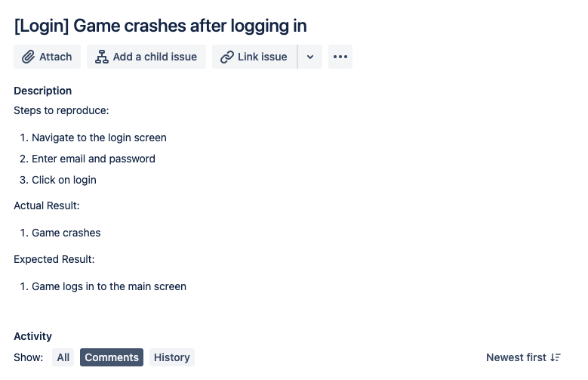Toggle the Newest first sort order

click(x=516, y=357)
